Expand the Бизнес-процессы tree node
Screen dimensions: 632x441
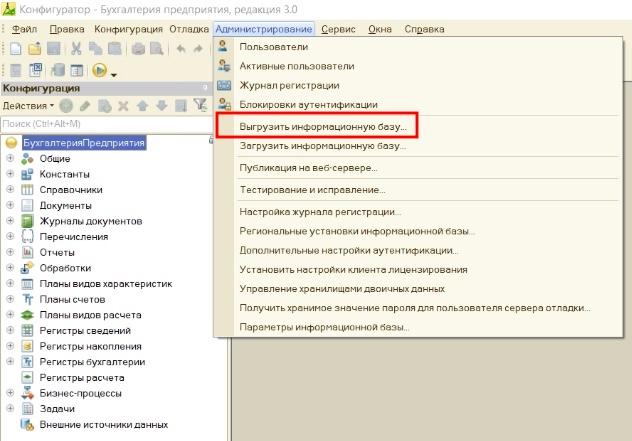click(x=10, y=393)
